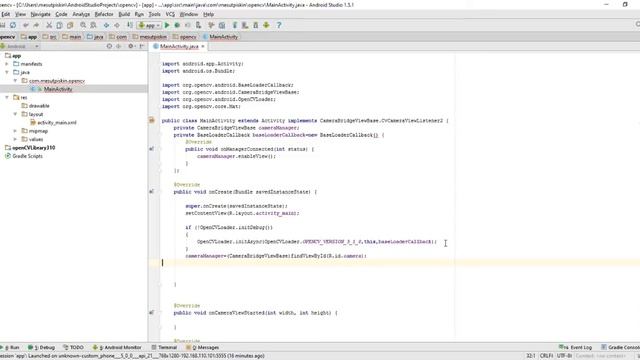Click the green Run app play icon
This screenshot has height=360, width=640.
pyautogui.click(x=167, y=25)
